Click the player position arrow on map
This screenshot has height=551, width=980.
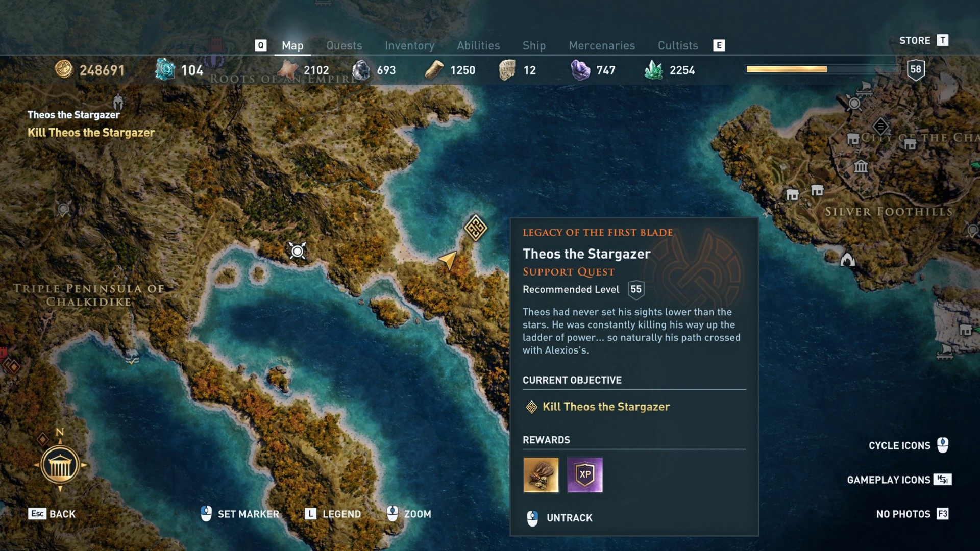click(448, 260)
